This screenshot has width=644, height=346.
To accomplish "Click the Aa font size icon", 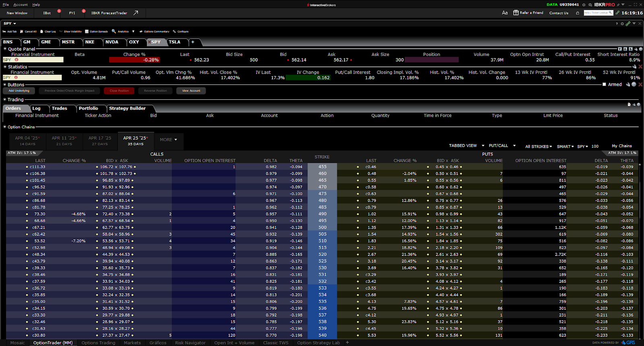I will [505, 13].
